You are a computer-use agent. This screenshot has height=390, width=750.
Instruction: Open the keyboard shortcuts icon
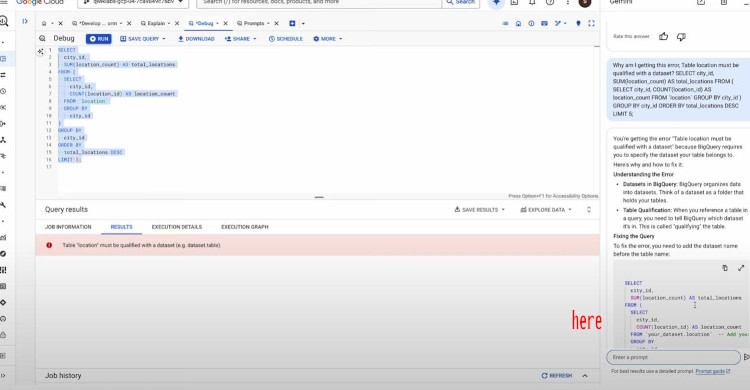[x=544, y=23]
